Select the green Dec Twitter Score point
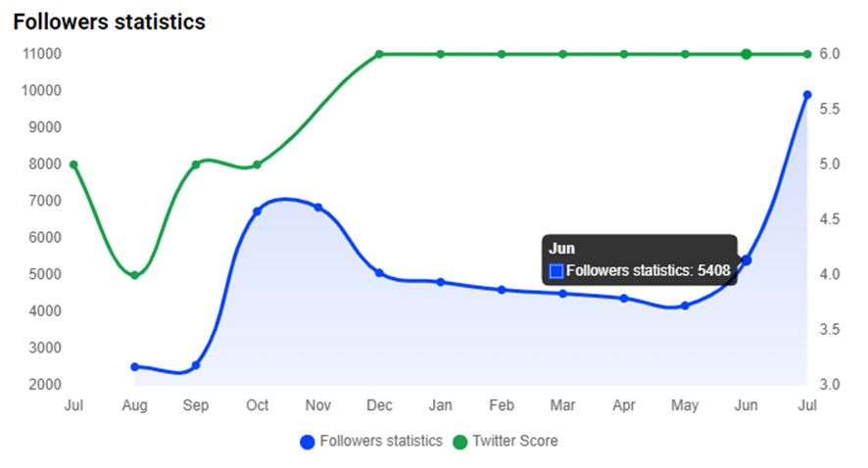Viewport: 868px width, 468px height. point(379,54)
